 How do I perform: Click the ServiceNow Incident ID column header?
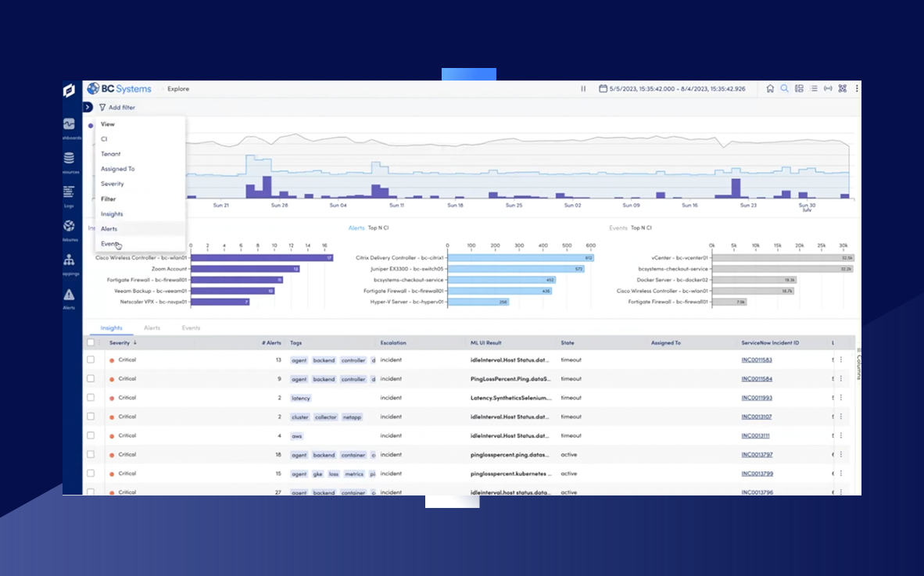pos(770,343)
